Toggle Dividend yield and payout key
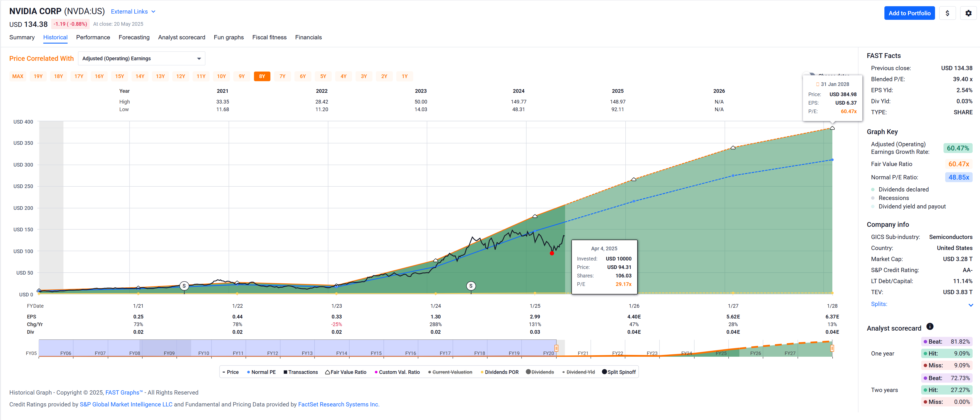 pyautogui.click(x=908, y=206)
